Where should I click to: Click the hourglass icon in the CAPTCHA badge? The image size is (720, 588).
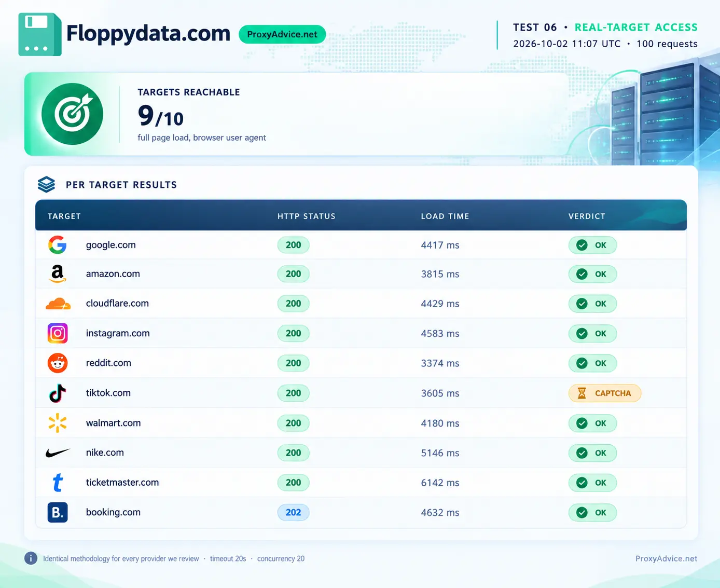582,393
